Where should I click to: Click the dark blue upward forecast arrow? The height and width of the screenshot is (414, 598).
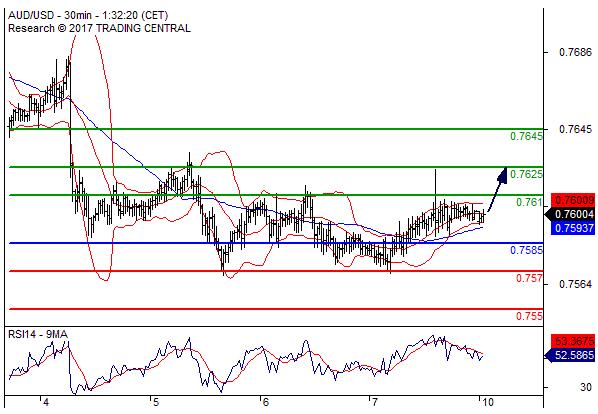(x=497, y=191)
